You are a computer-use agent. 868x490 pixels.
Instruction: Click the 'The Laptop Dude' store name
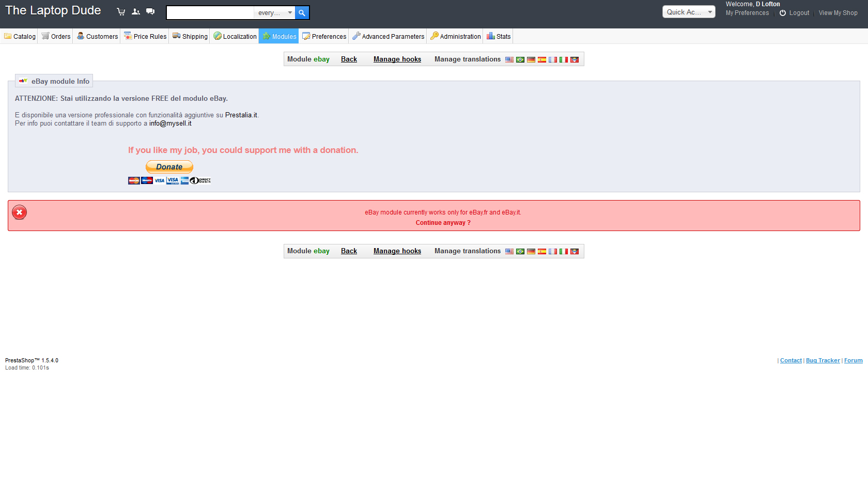pos(53,11)
